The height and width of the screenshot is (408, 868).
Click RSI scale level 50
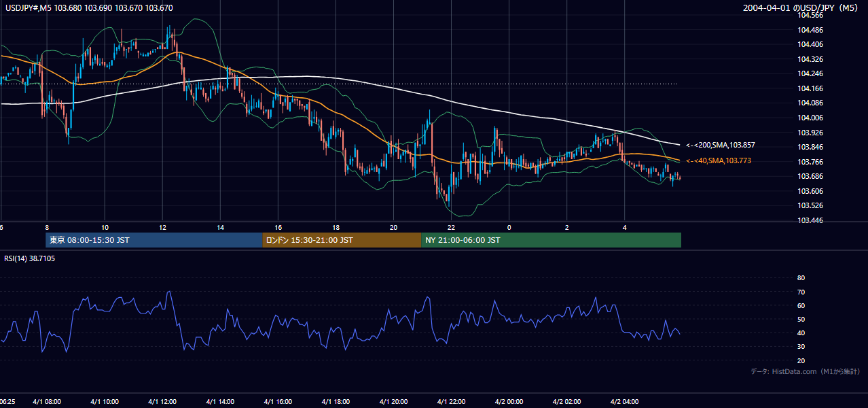coord(801,319)
